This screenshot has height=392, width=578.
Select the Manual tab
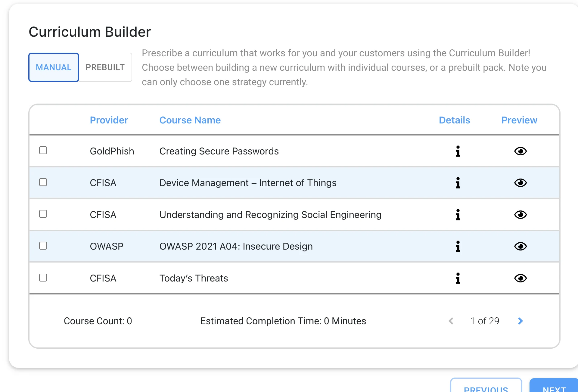(54, 67)
